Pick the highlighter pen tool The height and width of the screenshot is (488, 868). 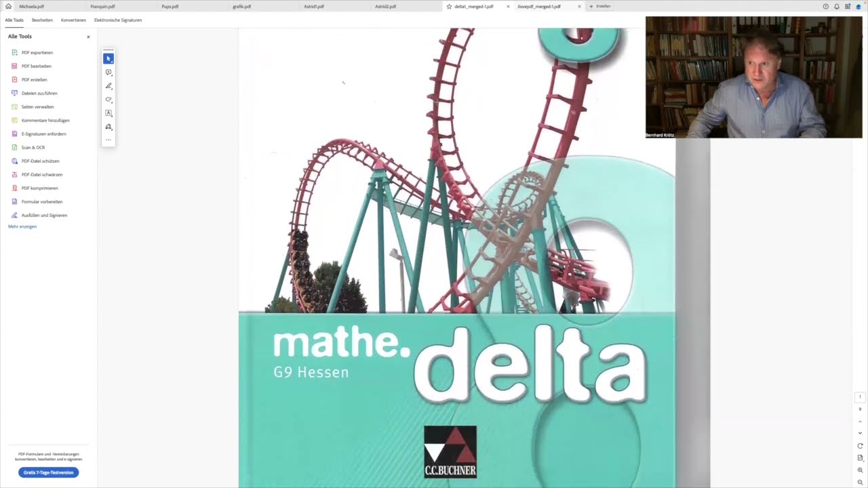click(x=108, y=86)
